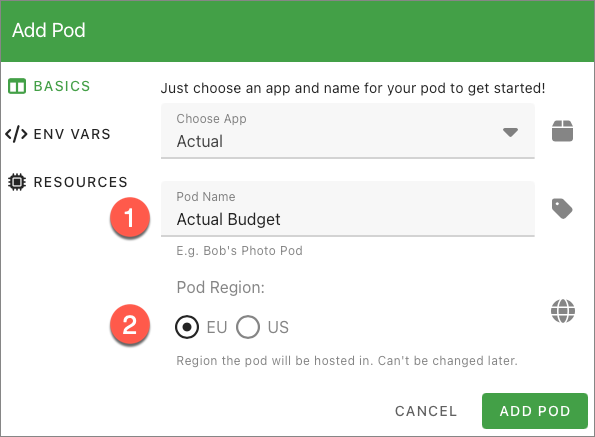Click the package box icon beside Choose App
Image resolution: width=595 pixels, height=437 pixels.
click(x=562, y=131)
